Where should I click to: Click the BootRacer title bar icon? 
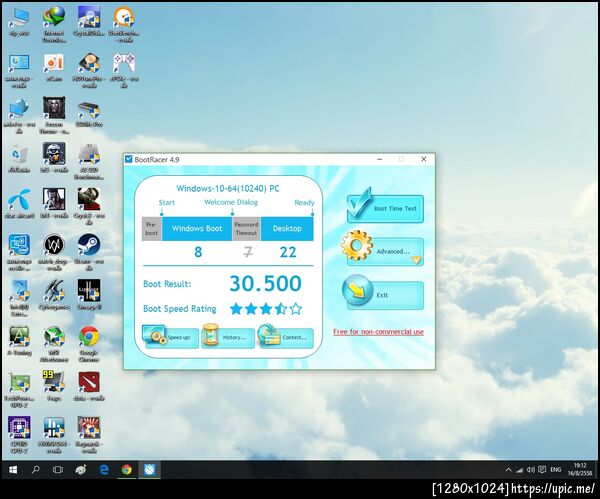click(129, 159)
